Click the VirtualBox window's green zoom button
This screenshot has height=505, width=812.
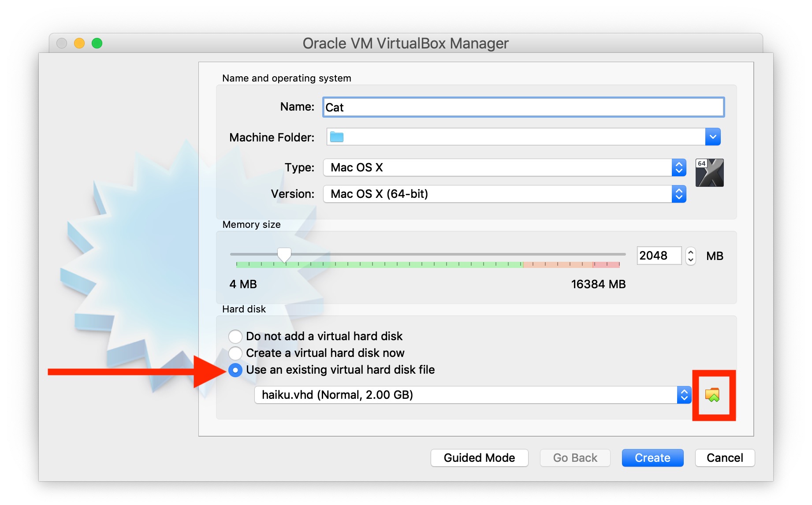click(97, 43)
